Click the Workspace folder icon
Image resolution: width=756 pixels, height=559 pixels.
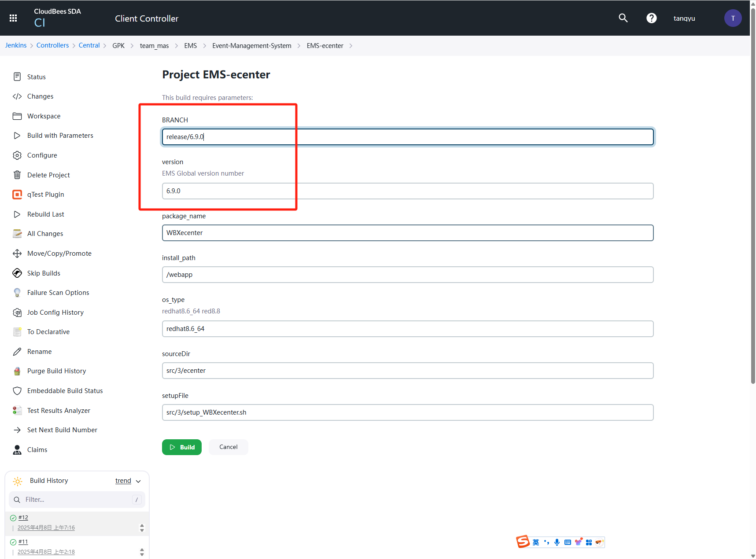pos(17,116)
